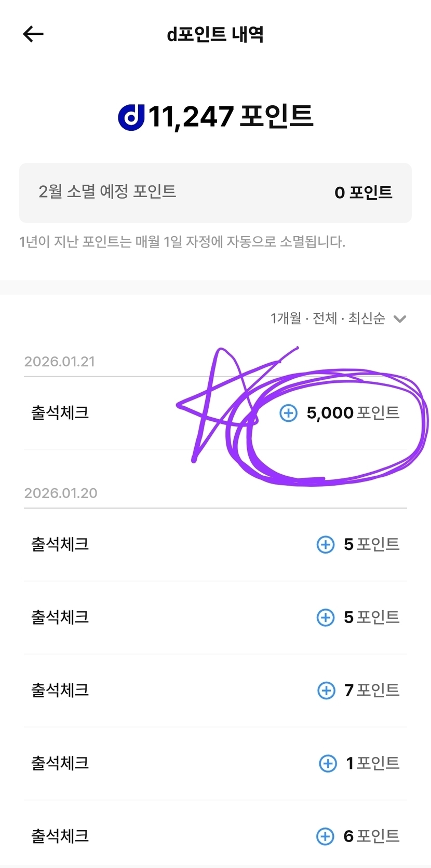Tap plus icon beside 6 포인트
The image size is (431, 868).
pos(326,836)
